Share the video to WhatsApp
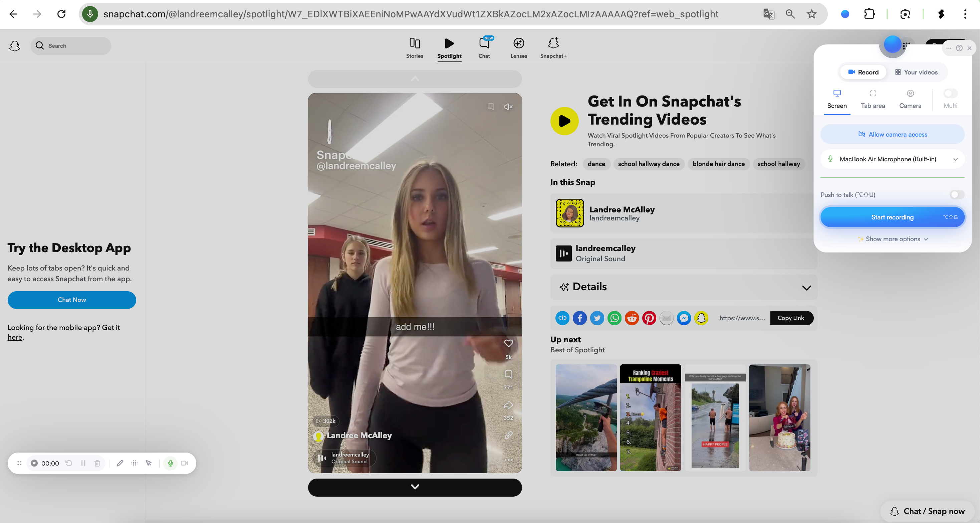 point(615,318)
